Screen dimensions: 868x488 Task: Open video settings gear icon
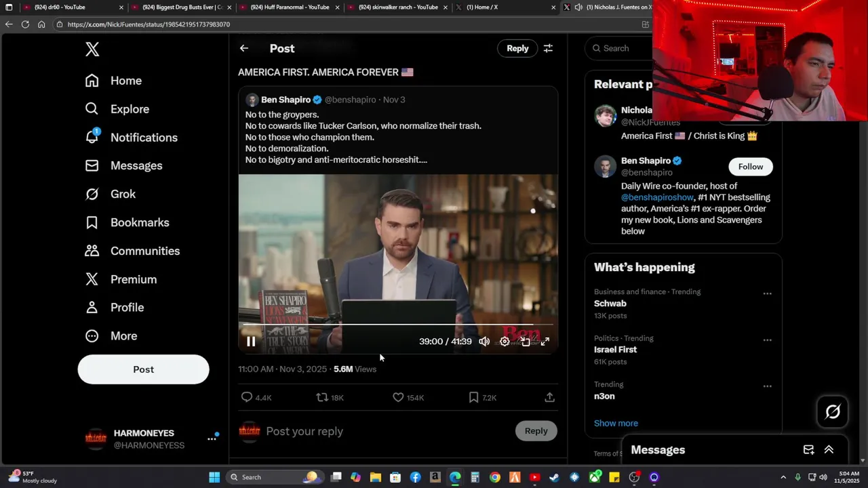point(505,342)
